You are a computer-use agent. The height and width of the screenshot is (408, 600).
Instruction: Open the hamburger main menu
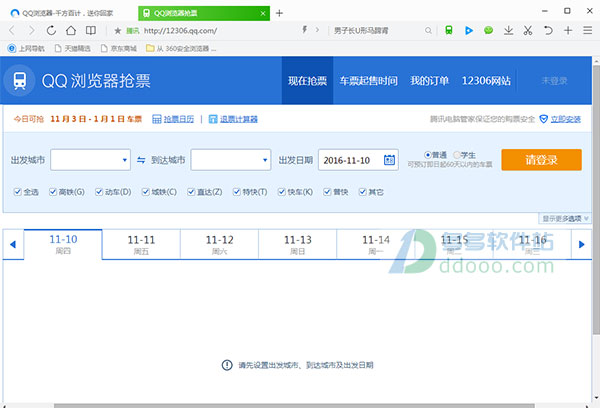588,30
